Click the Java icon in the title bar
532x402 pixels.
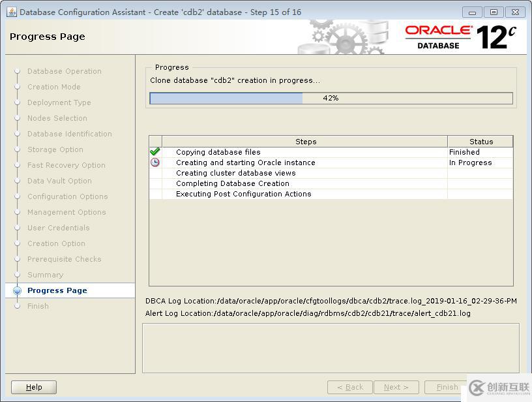pyautogui.click(x=12, y=12)
